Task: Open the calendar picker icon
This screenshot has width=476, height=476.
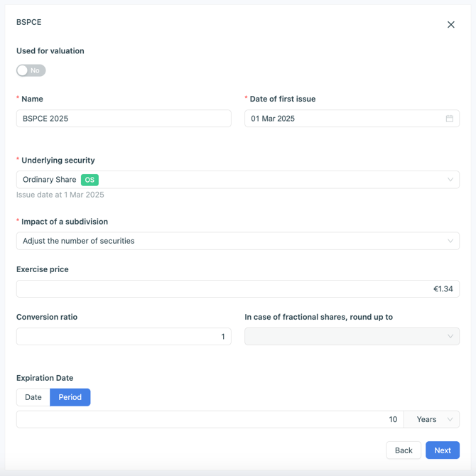Action: pos(449,119)
